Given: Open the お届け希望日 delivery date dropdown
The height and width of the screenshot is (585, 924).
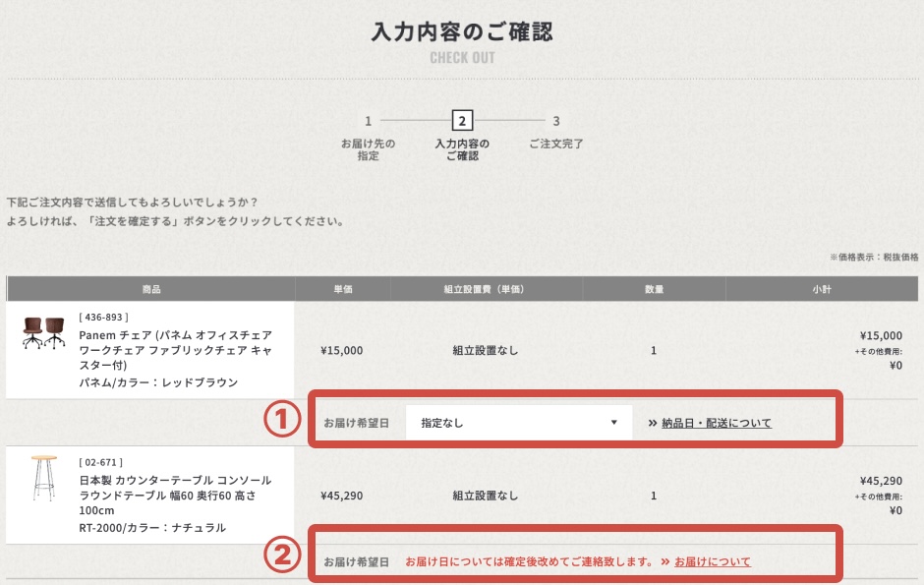Looking at the screenshot, I should [518, 422].
